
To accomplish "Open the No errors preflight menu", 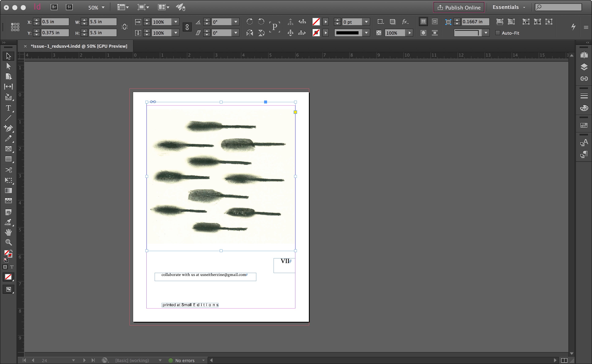I will coord(203,360).
